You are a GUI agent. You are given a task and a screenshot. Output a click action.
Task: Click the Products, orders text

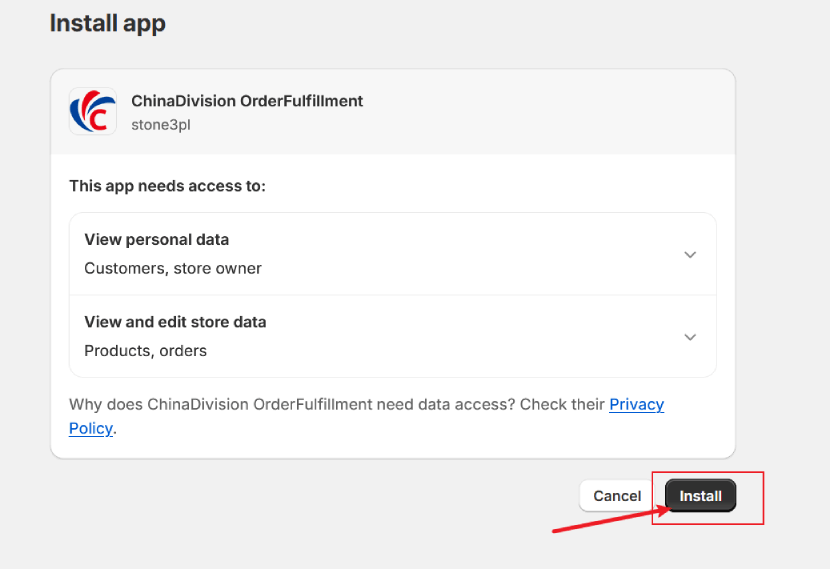146,351
